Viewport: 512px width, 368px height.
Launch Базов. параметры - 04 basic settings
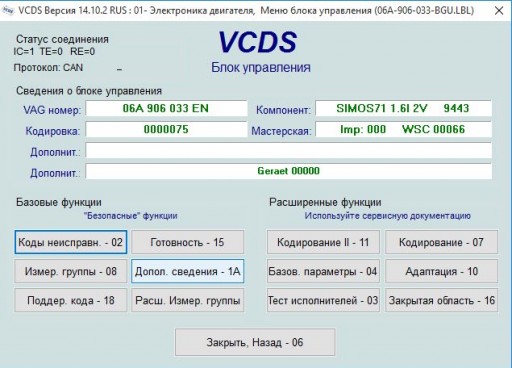pos(323,271)
